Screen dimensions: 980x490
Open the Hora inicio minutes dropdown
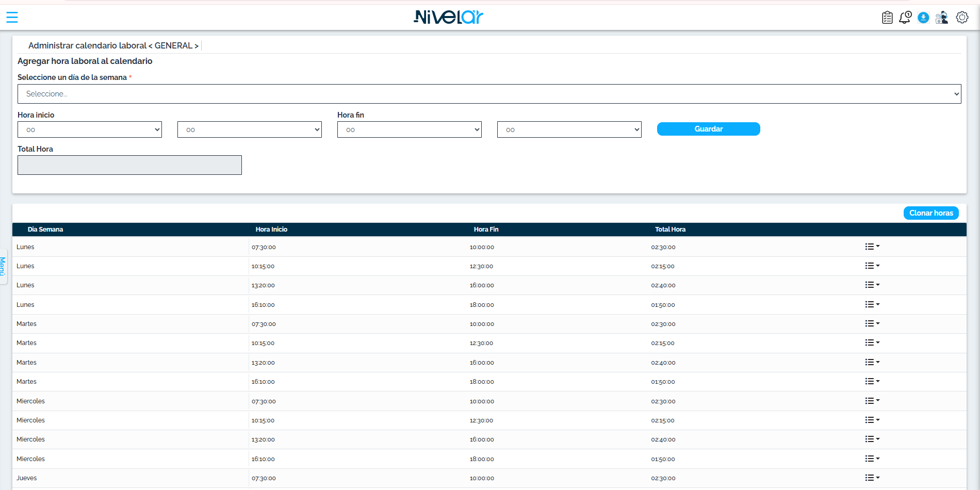pos(250,129)
